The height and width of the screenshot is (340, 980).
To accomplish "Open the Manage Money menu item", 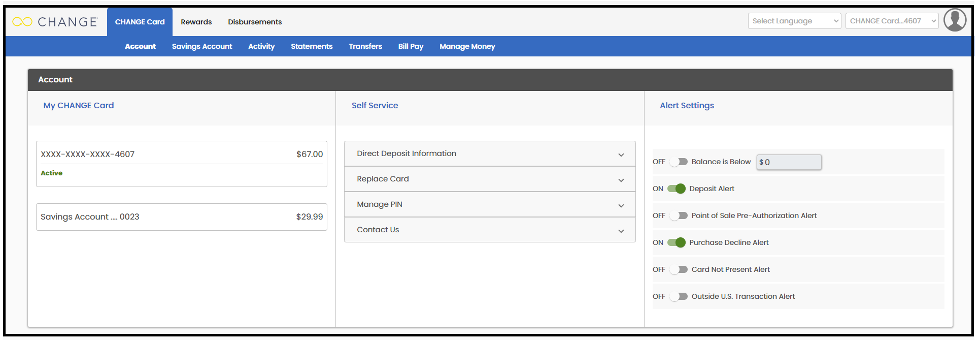I will point(467,46).
